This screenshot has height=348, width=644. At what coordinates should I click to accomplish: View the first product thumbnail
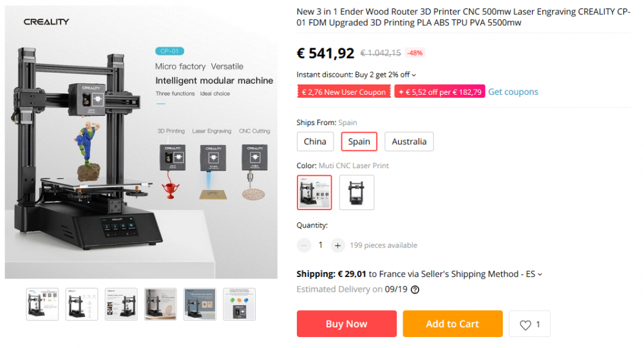[x=43, y=304]
